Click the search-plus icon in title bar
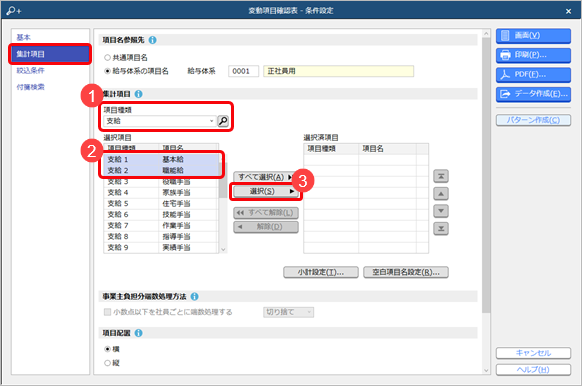Image resolution: width=582 pixels, height=386 pixels. point(14,11)
